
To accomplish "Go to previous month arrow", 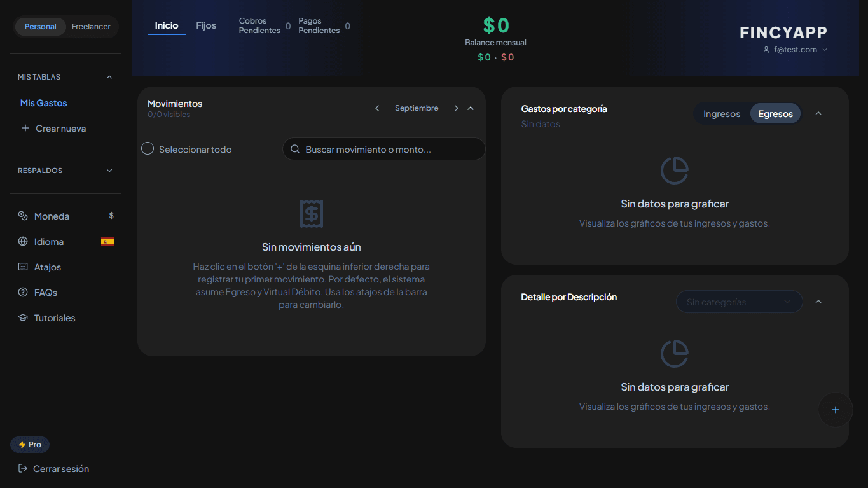I will pos(377,108).
